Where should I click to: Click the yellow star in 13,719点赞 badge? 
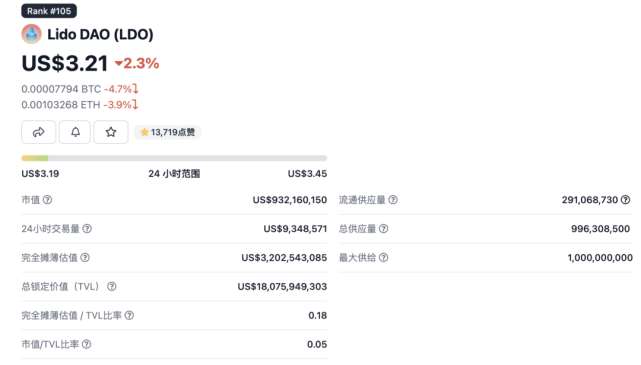[144, 132]
